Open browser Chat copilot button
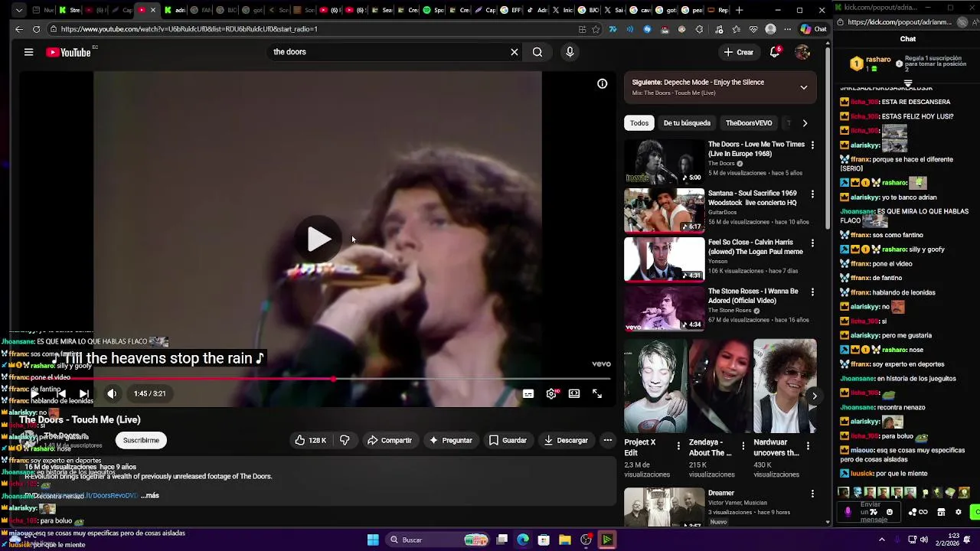980x551 pixels. pyautogui.click(x=813, y=29)
